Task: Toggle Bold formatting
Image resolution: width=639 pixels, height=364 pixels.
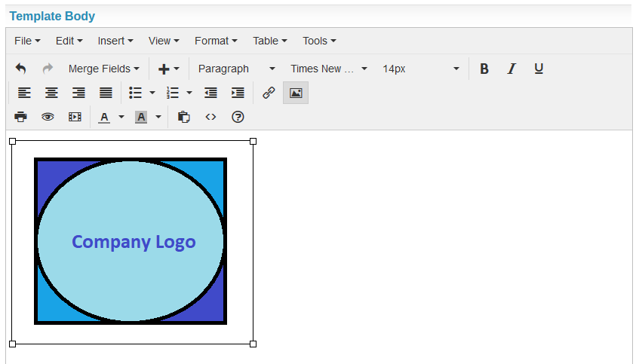Action: click(x=484, y=69)
